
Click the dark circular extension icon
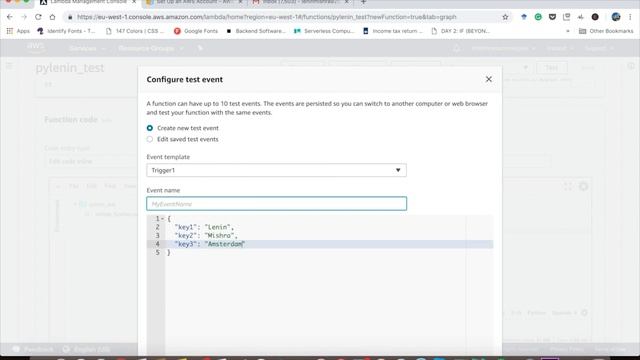(595, 17)
